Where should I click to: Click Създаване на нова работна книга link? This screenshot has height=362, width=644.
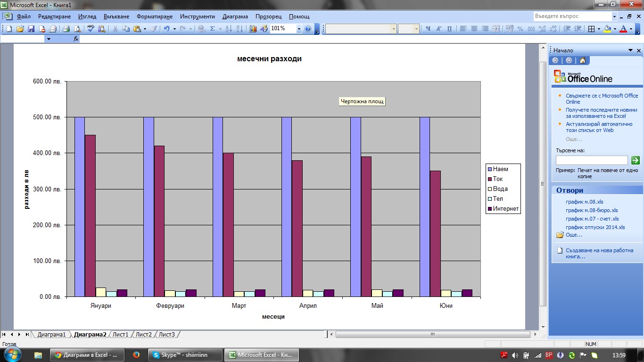click(x=599, y=253)
